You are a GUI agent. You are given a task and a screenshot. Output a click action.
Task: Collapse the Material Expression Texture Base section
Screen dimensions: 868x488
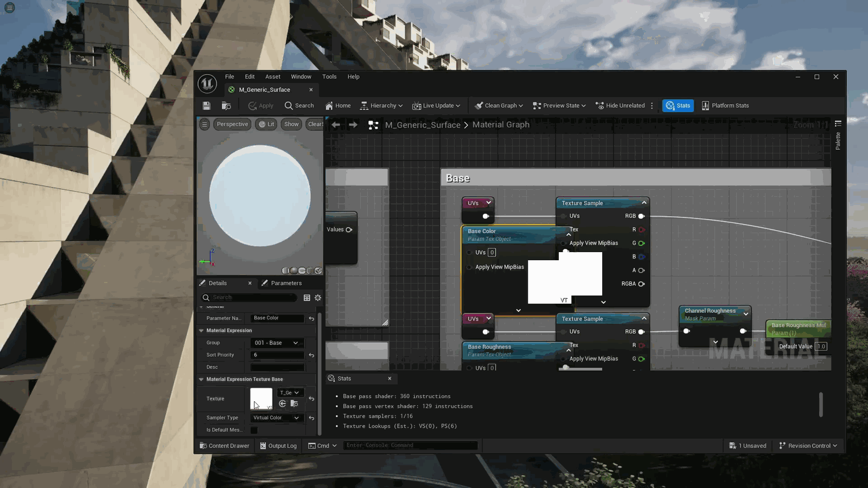(x=201, y=380)
